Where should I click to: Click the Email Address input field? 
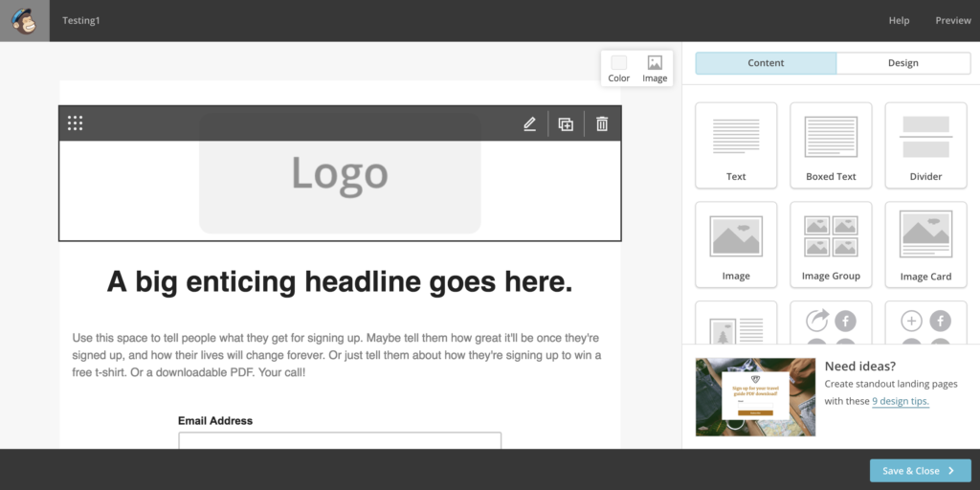(340, 440)
